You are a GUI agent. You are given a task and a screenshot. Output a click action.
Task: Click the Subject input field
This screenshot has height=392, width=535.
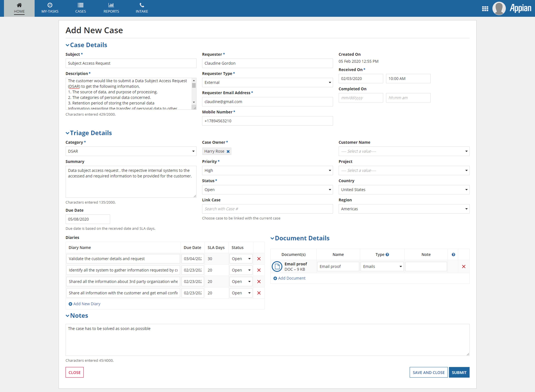(131, 63)
